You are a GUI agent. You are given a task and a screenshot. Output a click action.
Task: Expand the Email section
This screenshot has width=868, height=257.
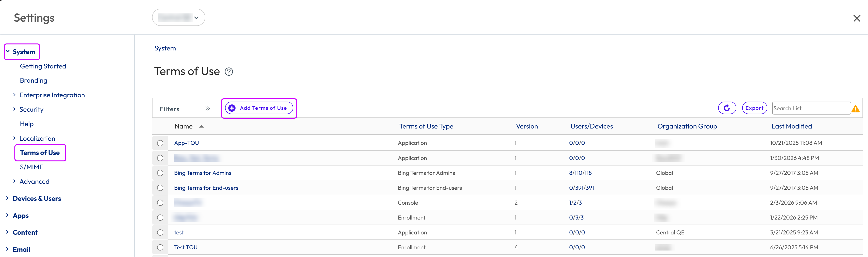click(x=7, y=249)
